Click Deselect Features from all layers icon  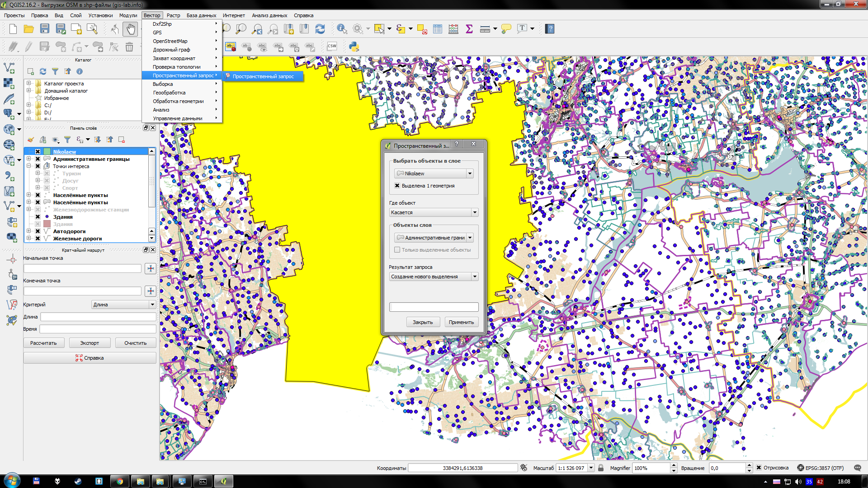pyautogui.click(x=422, y=29)
